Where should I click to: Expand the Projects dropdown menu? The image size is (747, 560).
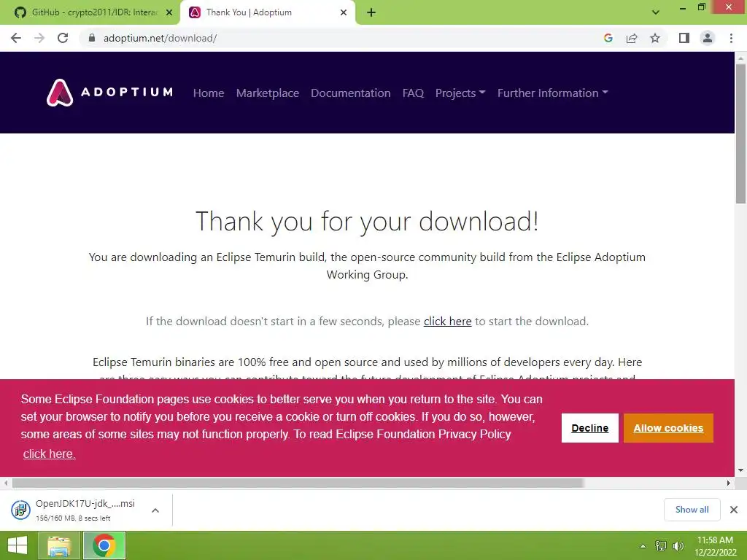(x=460, y=93)
